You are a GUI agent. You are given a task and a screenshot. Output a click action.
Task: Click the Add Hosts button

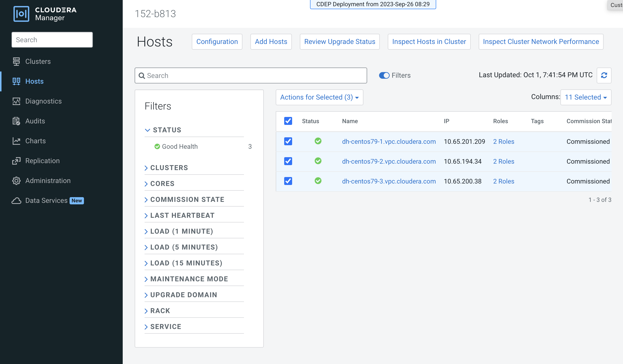click(271, 42)
